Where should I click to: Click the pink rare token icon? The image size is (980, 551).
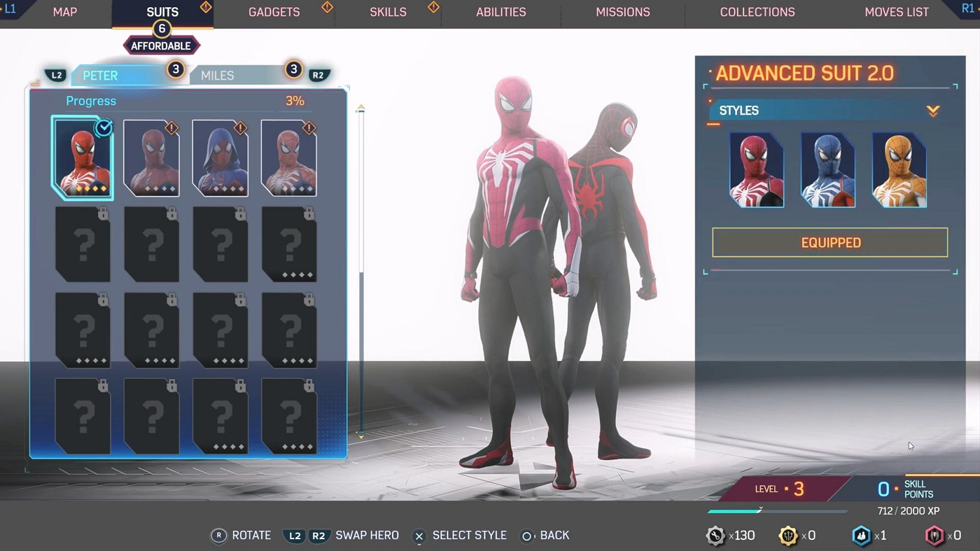point(934,535)
